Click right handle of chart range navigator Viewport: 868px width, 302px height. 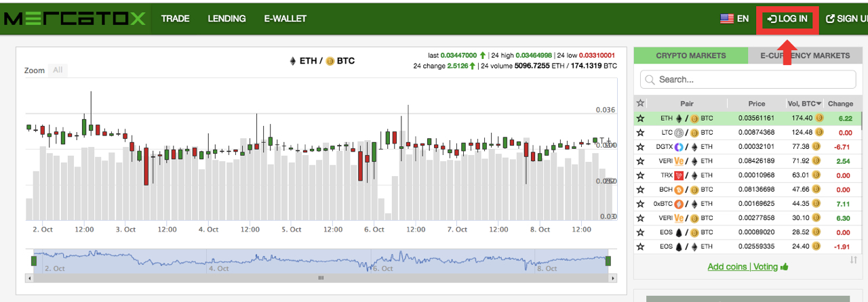(x=608, y=261)
